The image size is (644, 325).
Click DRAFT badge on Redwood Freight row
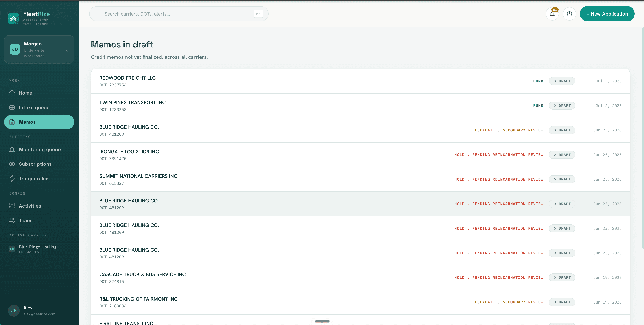pyautogui.click(x=562, y=81)
